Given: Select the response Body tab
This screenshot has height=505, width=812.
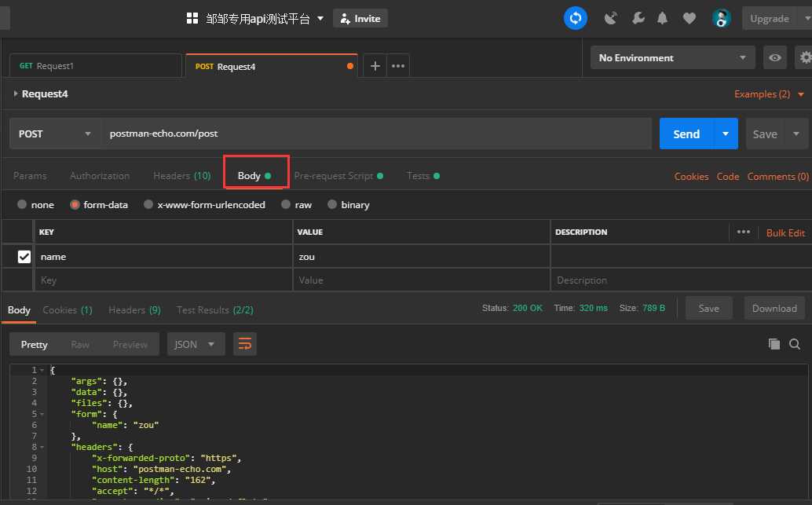Looking at the screenshot, I should pos(19,309).
